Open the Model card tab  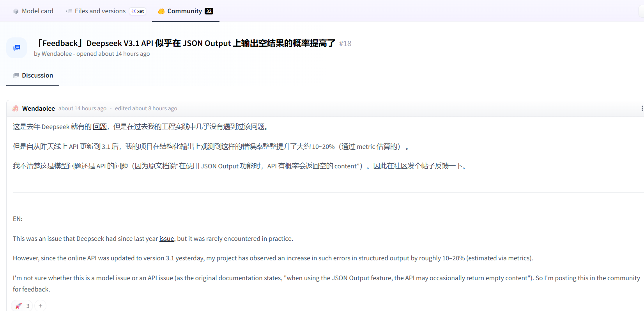(x=33, y=11)
